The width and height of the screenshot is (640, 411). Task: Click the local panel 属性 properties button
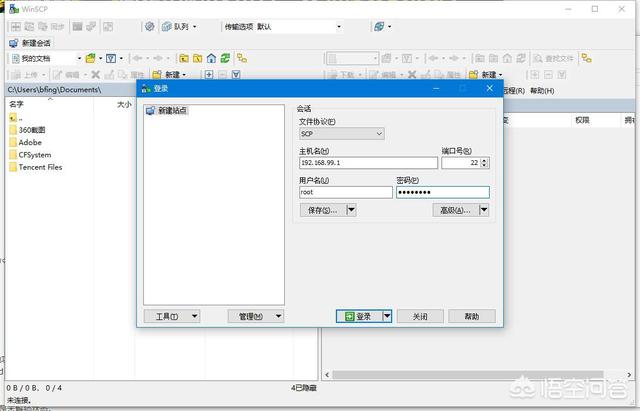(x=131, y=75)
